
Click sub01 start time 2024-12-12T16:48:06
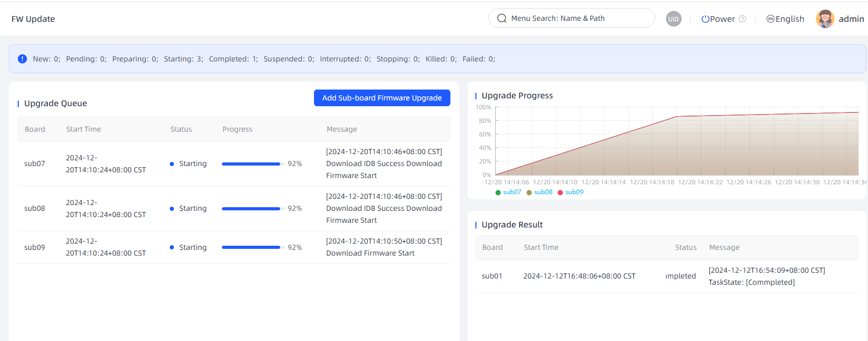pyautogui.click(x=579, y=276)
